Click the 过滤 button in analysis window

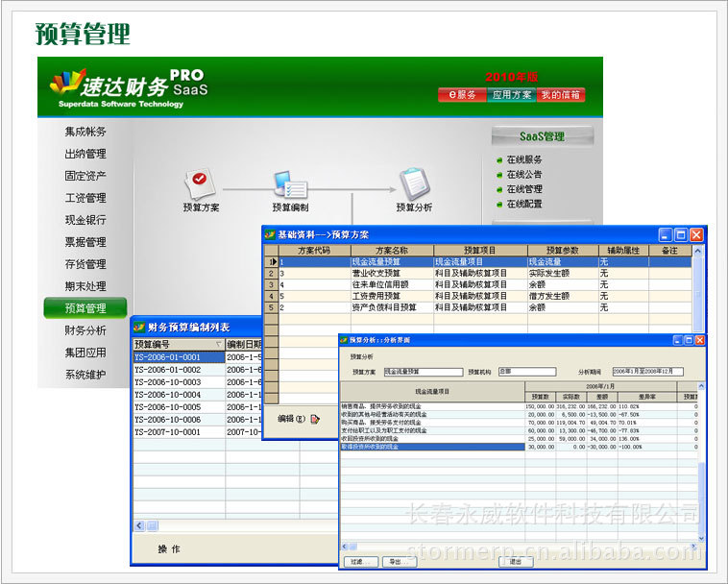[360, 562]
